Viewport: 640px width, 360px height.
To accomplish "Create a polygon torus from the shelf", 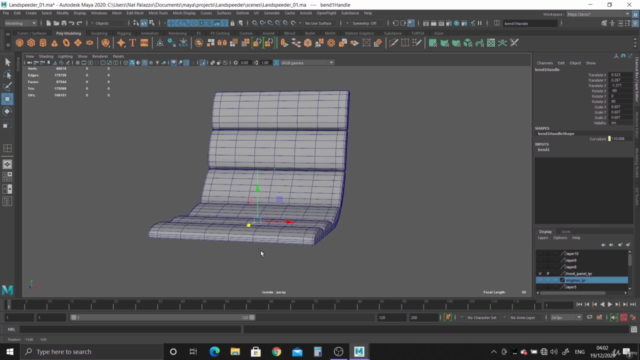I will 66,43.
